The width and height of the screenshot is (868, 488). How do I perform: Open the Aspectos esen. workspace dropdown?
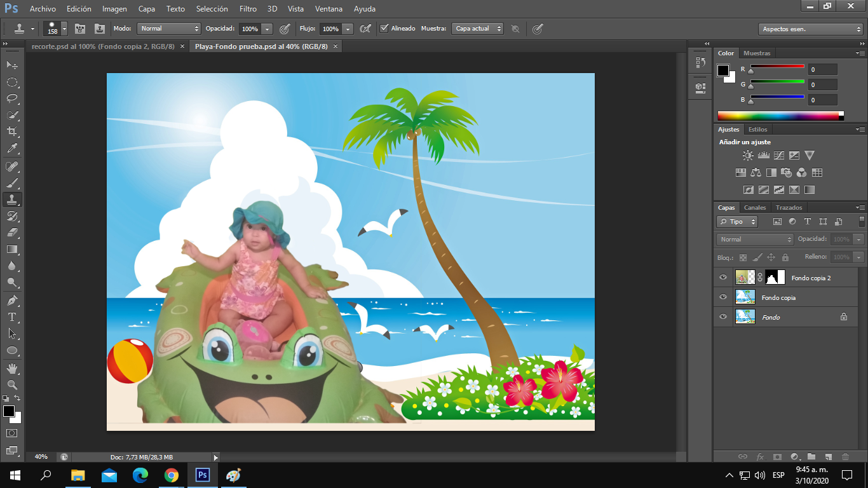click(x=811, y=29)
